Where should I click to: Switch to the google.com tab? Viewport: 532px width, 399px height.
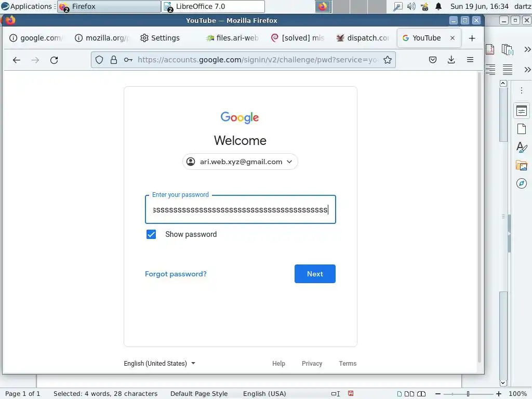pyautogui.click(x=36, y=38)
